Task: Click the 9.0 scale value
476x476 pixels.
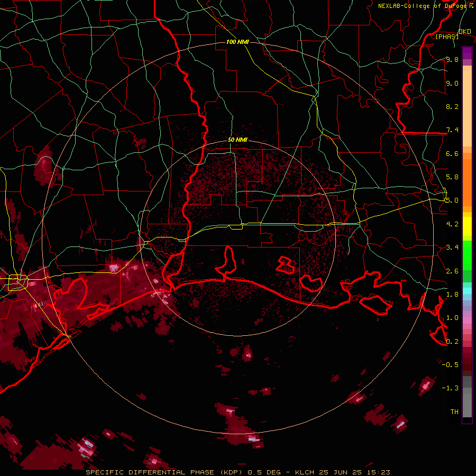Action: pos(452,83)
